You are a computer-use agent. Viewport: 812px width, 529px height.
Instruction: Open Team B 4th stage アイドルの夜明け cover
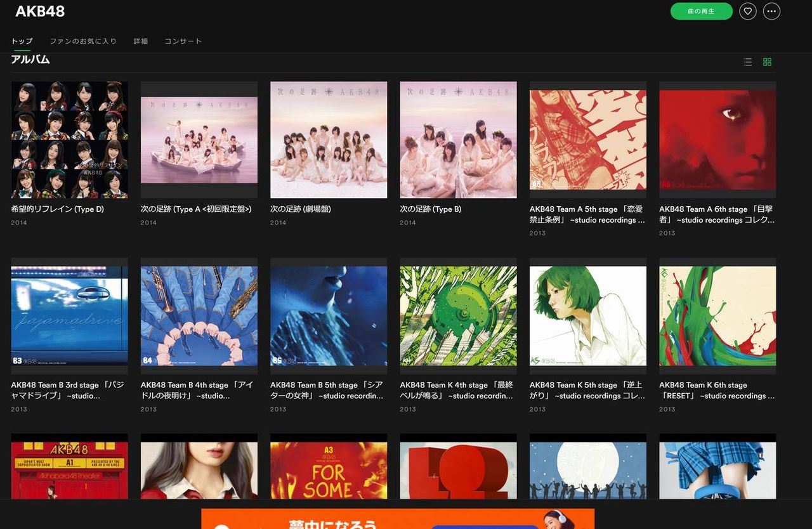pos(199,316)
